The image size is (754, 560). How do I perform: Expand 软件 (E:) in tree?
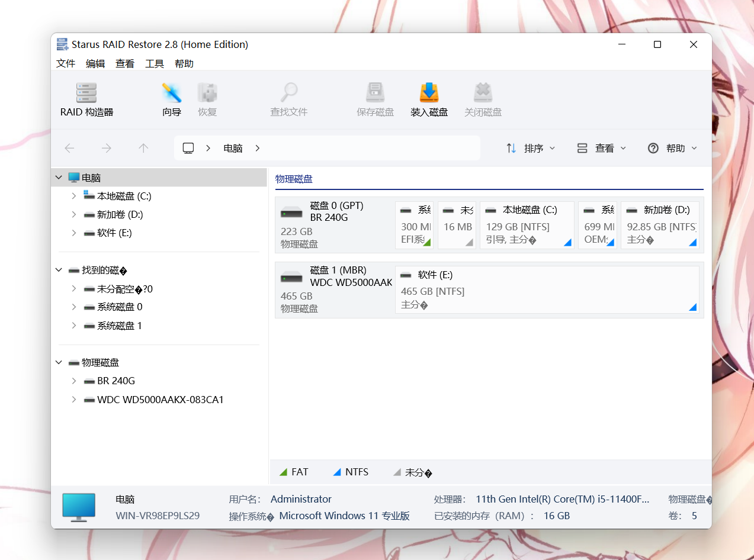[x=73, y=233]
